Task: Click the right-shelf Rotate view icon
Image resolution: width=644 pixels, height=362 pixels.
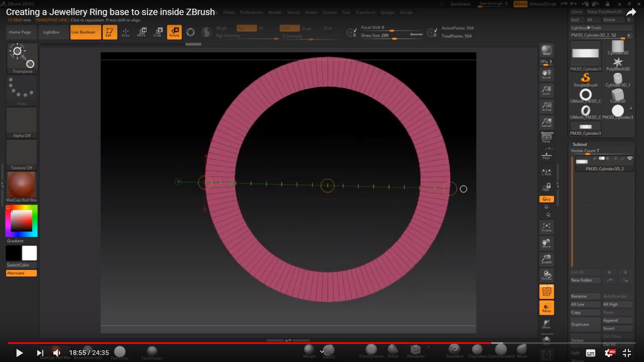Action: pyautogui.click(x=546, y=275)
